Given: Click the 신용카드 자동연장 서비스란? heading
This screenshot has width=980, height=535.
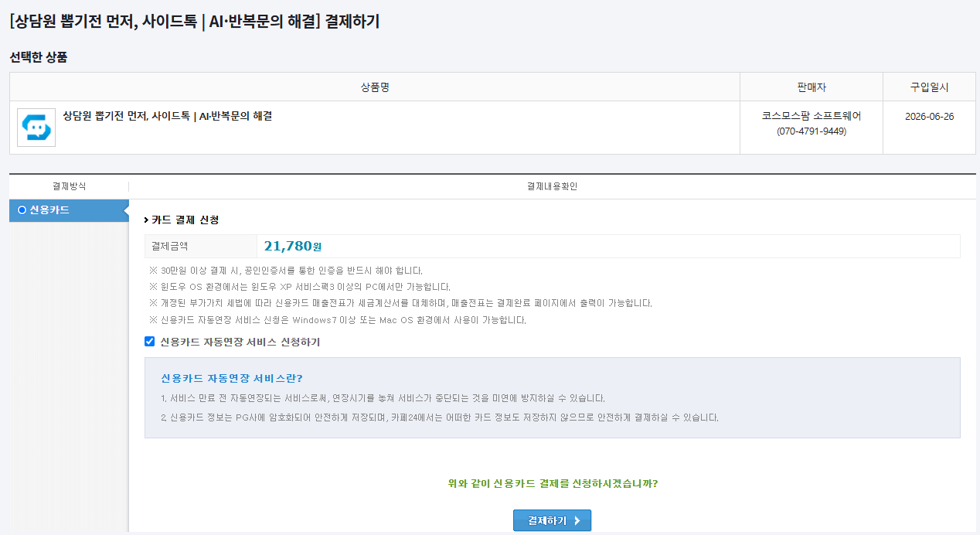Looking at the screenshot, I should [232, 378].
